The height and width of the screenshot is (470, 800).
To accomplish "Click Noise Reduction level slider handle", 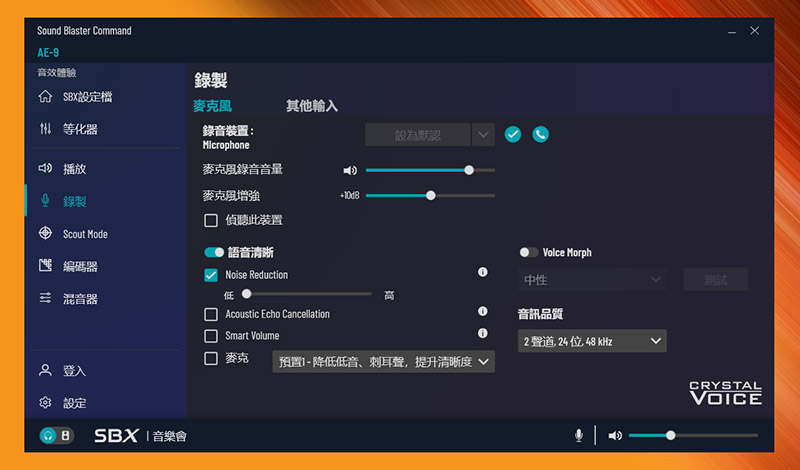I will [246, 294].
